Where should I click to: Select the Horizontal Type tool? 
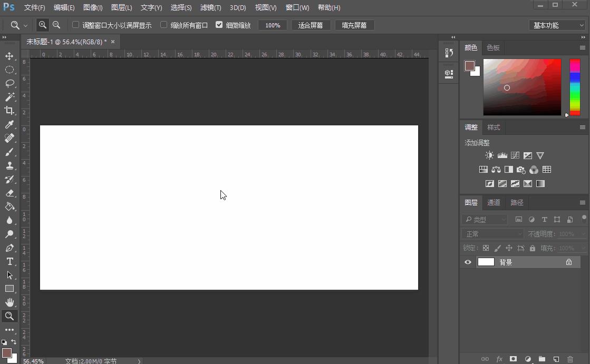[x=9, y=261]
